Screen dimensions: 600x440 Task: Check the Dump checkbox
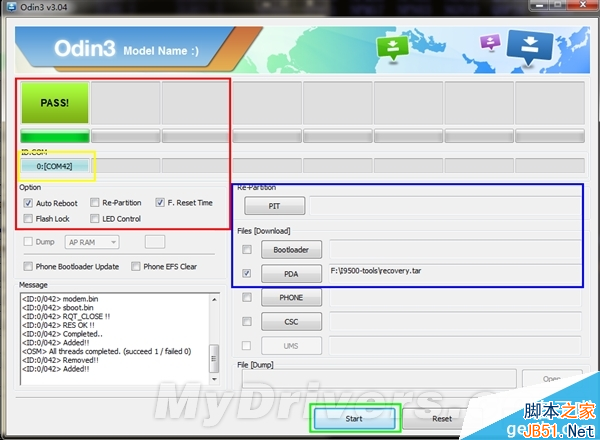28,241
